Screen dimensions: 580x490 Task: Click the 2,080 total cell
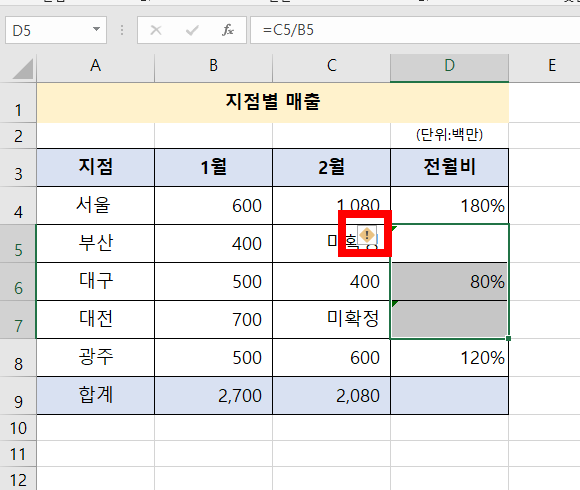[331, 396]
